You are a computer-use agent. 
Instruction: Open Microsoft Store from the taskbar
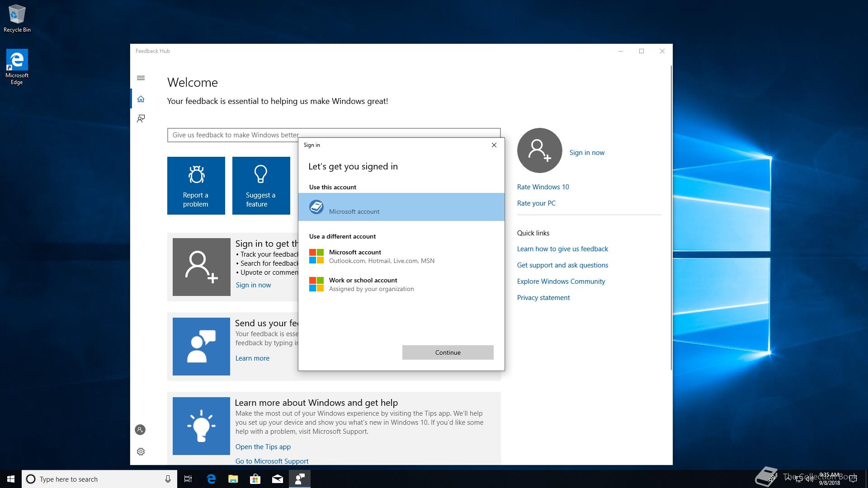click(255, 479)
